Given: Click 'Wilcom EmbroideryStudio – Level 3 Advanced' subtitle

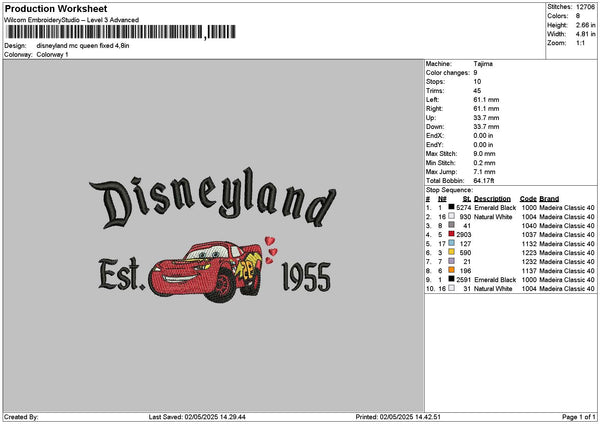Looking at the screenshot, I should click(72, 20).
